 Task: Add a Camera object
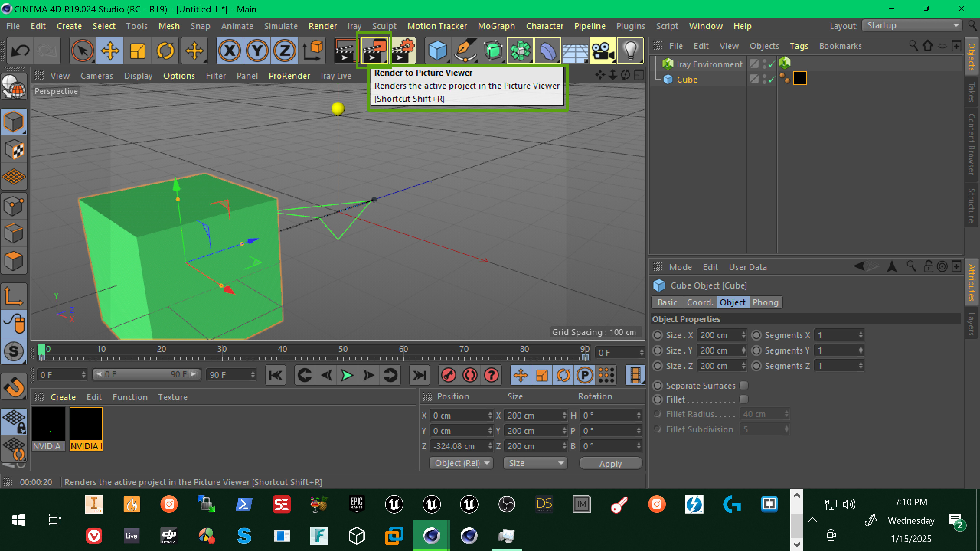pos(603,50)
